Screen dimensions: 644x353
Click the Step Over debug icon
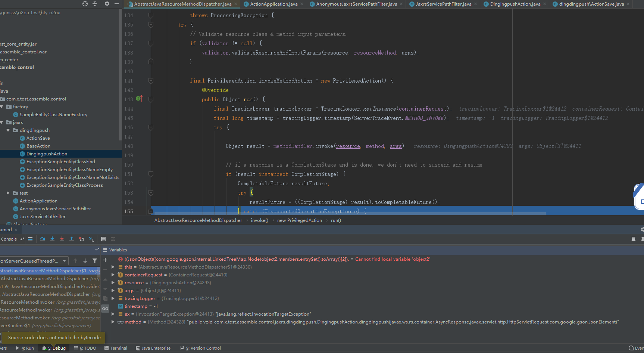[x=43, y=239]
